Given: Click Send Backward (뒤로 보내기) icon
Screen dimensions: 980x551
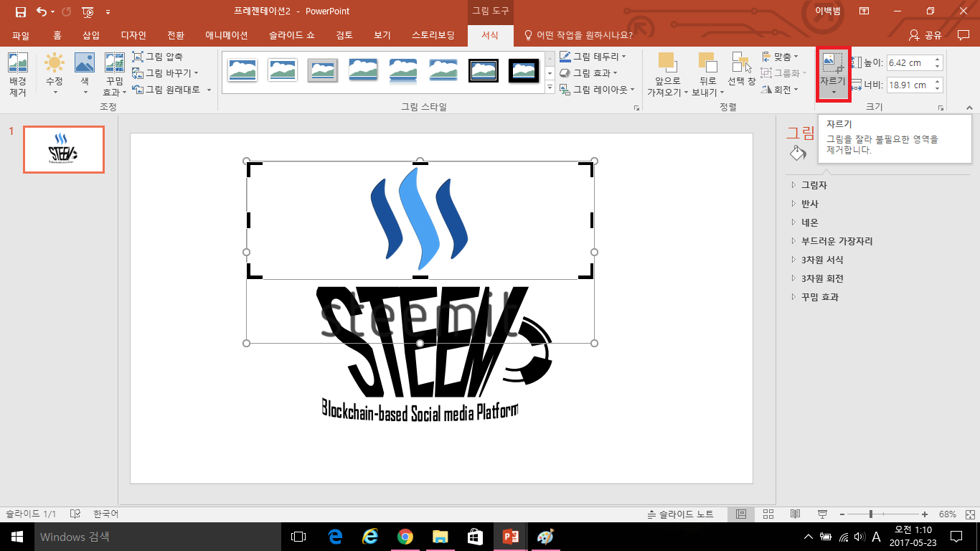Looking at the screenshot, I should click(707, 62).
